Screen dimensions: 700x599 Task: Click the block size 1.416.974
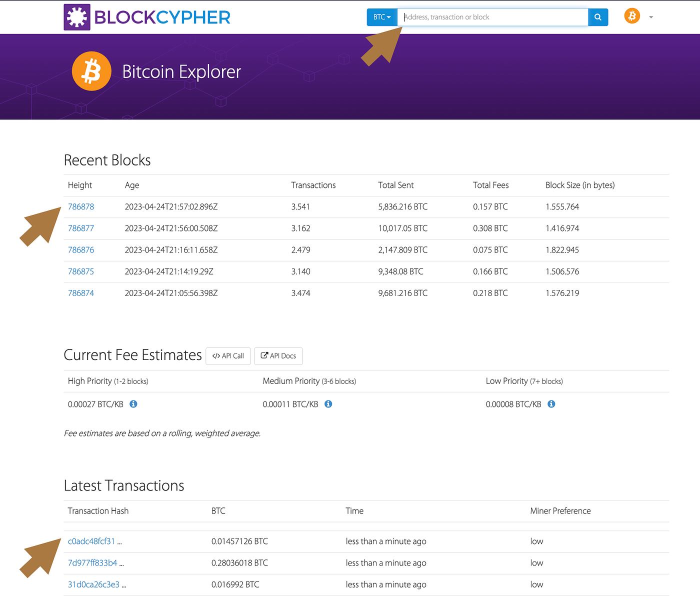tap(562, 228)
